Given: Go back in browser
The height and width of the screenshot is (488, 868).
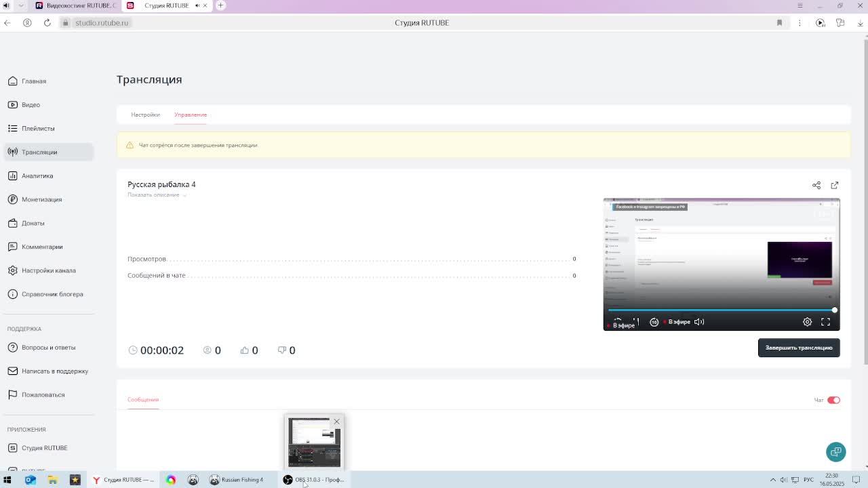Looking at the screenshot, I should [7, 23].
